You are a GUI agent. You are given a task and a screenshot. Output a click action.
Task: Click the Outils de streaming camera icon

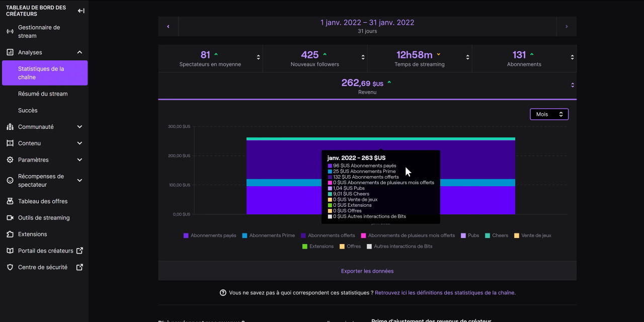click(10, 218)
